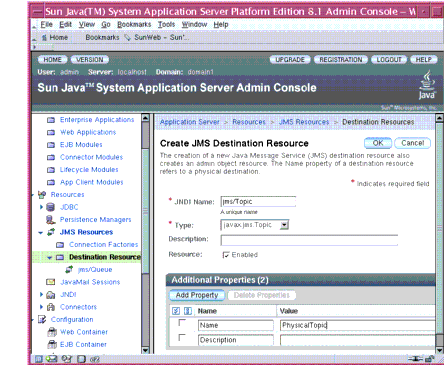This screenshot has width=445, height=365.
Task: Click the Resources node icon
Action: click(42, 195)
